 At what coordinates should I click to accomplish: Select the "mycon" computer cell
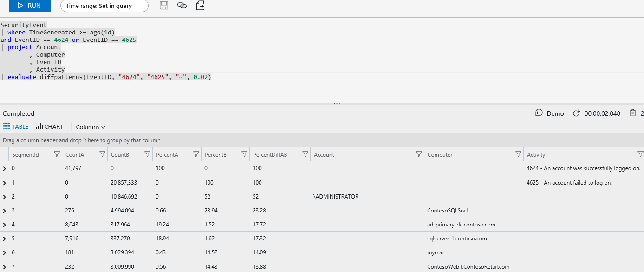(436, 252)
